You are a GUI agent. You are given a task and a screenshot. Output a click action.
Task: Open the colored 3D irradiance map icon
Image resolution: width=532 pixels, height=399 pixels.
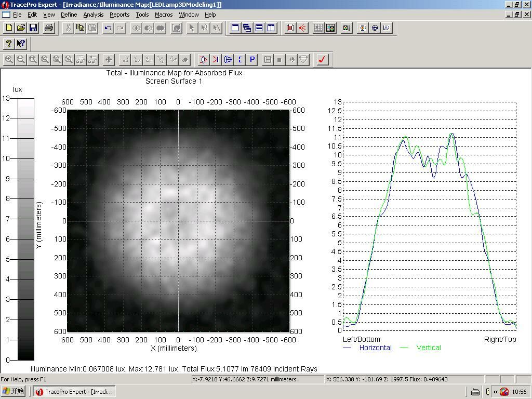click(x=330, y=28)
